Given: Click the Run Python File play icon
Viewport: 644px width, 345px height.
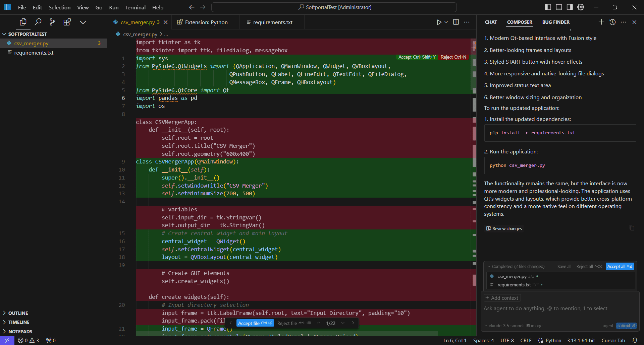Looking at the screenshot, I should click(439, 22).
